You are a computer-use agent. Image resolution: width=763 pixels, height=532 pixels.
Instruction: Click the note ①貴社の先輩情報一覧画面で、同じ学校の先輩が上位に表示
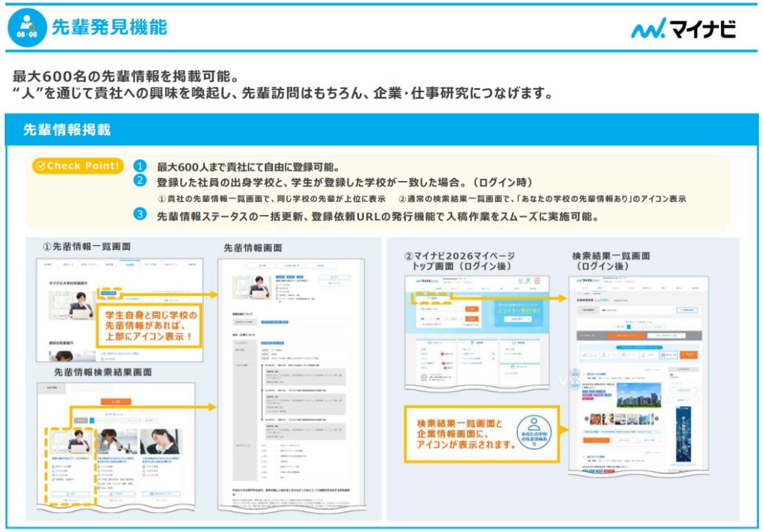(272, 199)
